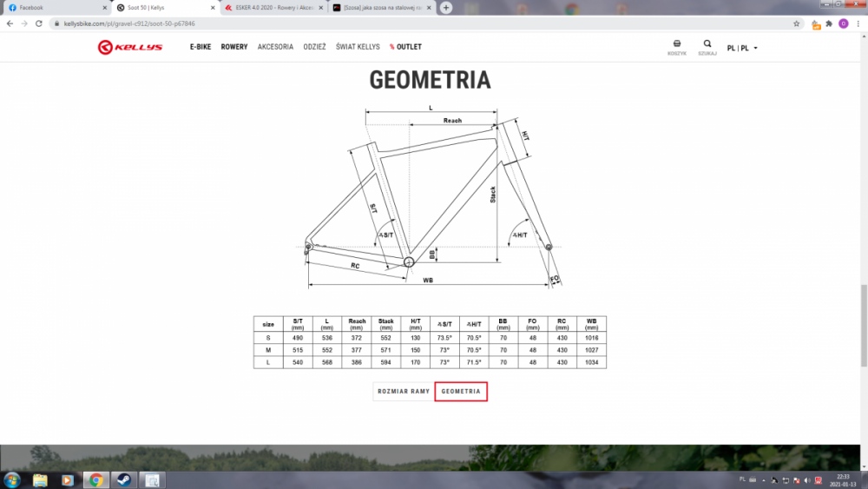Open a new browser tab
The height and width of the screenshot is (489, 868).
coord(446,8)
